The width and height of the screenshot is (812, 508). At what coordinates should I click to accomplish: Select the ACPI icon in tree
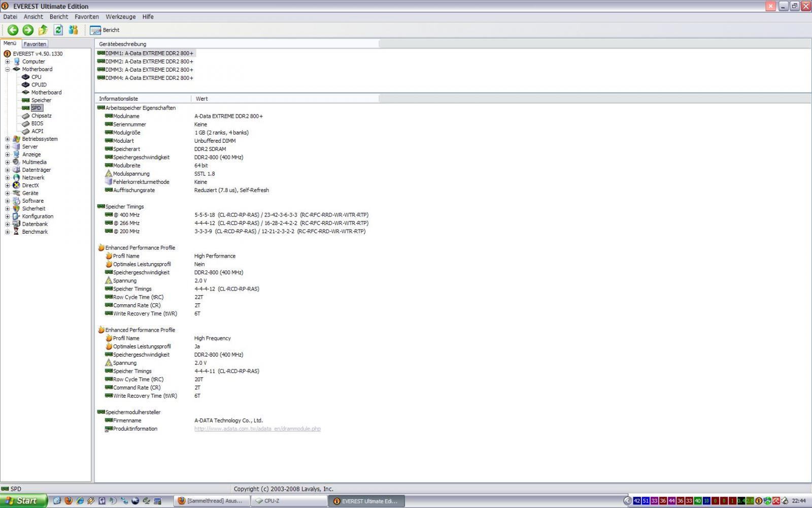(25, 131)
